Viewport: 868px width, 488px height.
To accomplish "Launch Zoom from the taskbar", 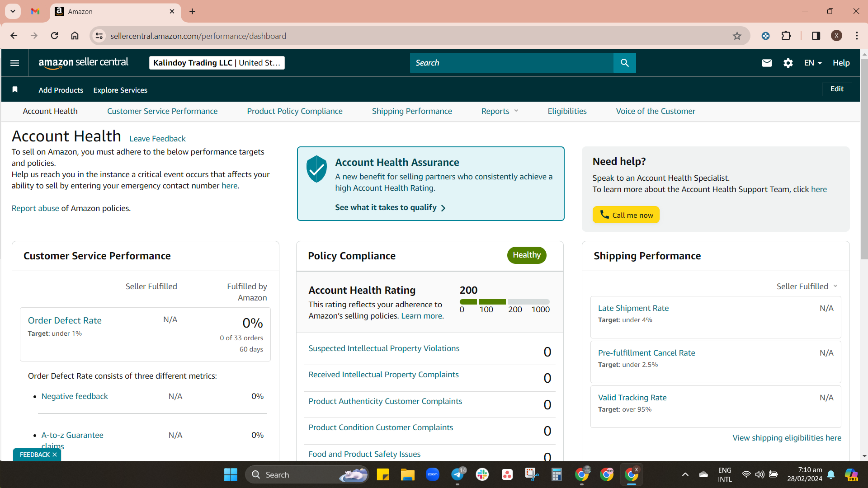I will tap(433, 474).
